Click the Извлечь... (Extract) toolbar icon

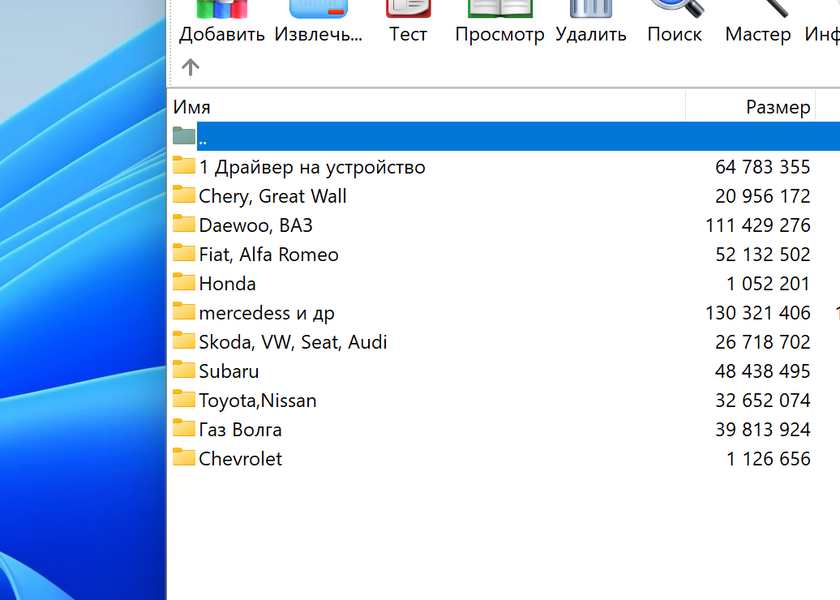(x=319, y=9)
